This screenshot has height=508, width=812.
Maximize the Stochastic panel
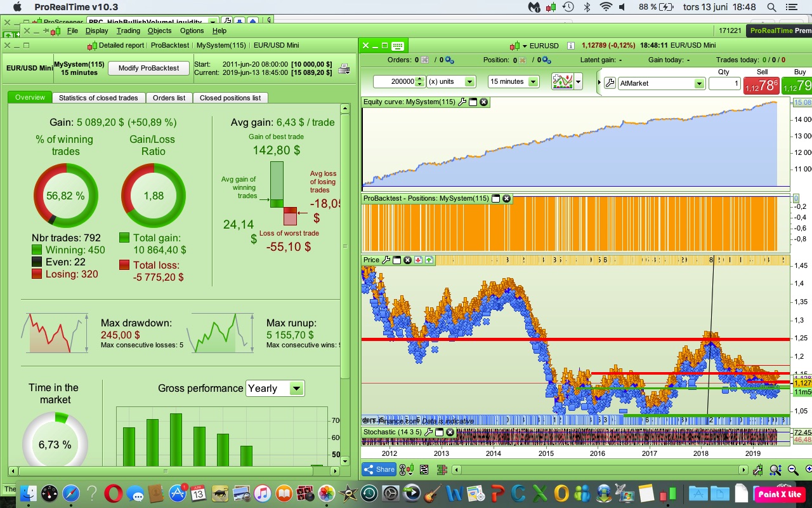[x=439, y=432]
